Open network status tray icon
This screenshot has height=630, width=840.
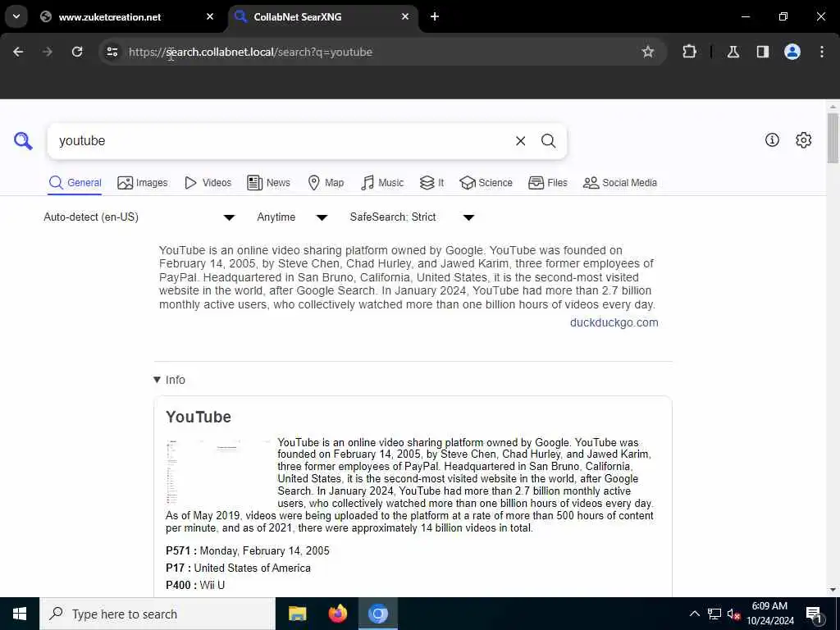(x=714, y=614)
